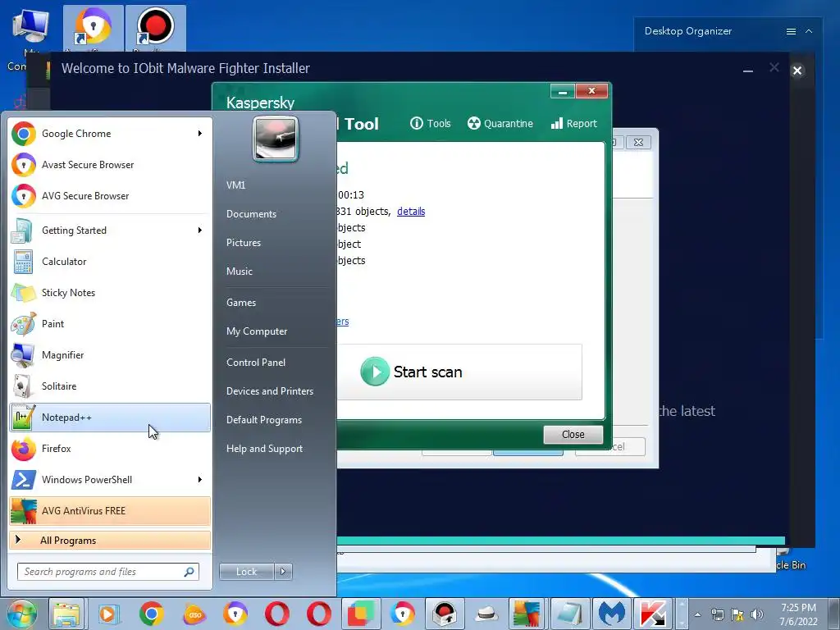Open Google Chrome from the taskbar

[152, 614]
